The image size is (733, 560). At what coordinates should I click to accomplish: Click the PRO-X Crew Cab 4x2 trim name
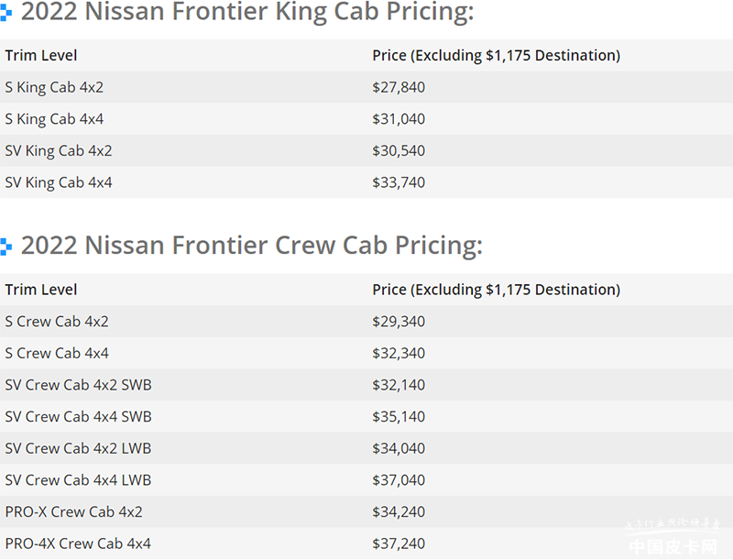[x=73, y=511]
